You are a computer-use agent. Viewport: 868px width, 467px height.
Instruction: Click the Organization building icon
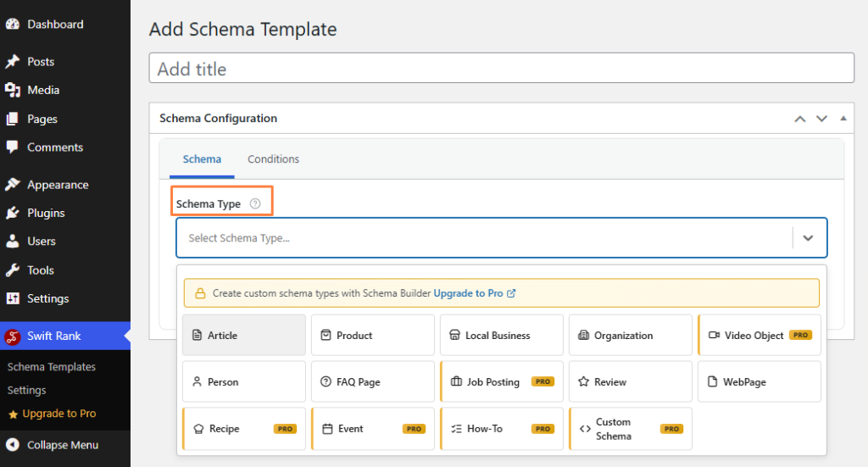pyautogui.click(x=583, y=335)
